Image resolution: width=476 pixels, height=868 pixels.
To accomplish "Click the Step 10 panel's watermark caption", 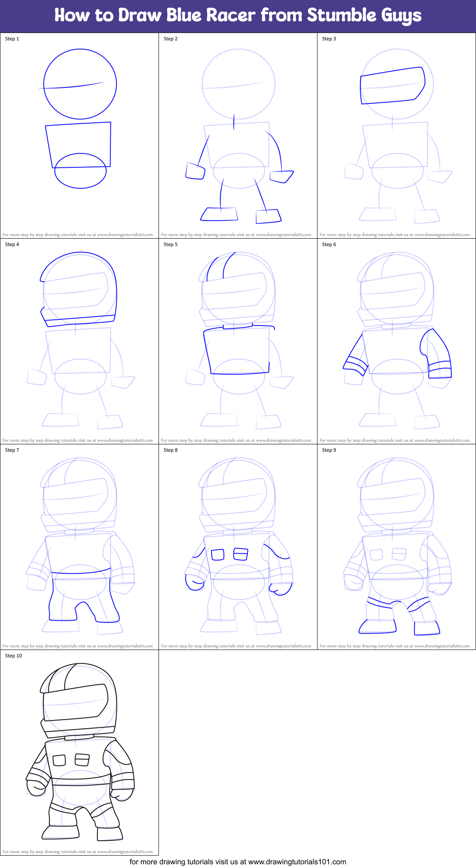I will pos(77,852).
